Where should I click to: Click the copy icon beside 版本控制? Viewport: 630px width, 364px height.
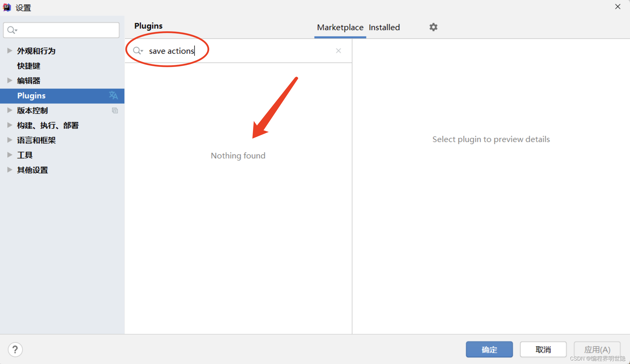click(115, 110)
